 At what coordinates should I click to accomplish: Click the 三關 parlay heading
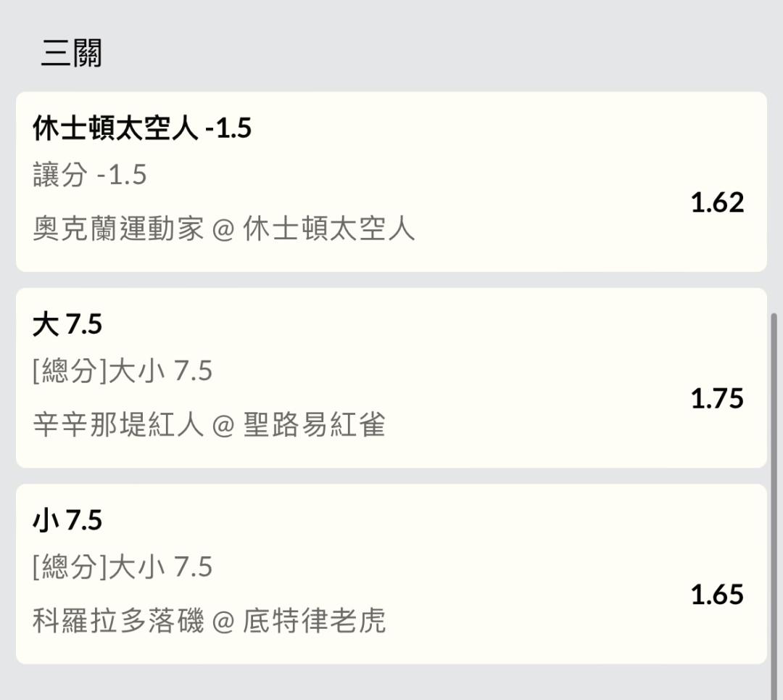pyautogui.click(x=71, y=53)
